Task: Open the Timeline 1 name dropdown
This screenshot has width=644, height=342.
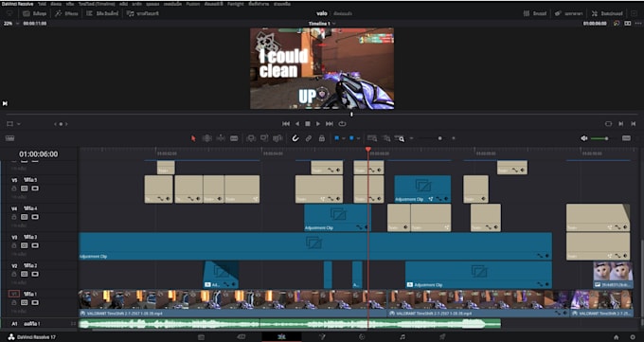Action: [x=322, y=24]
